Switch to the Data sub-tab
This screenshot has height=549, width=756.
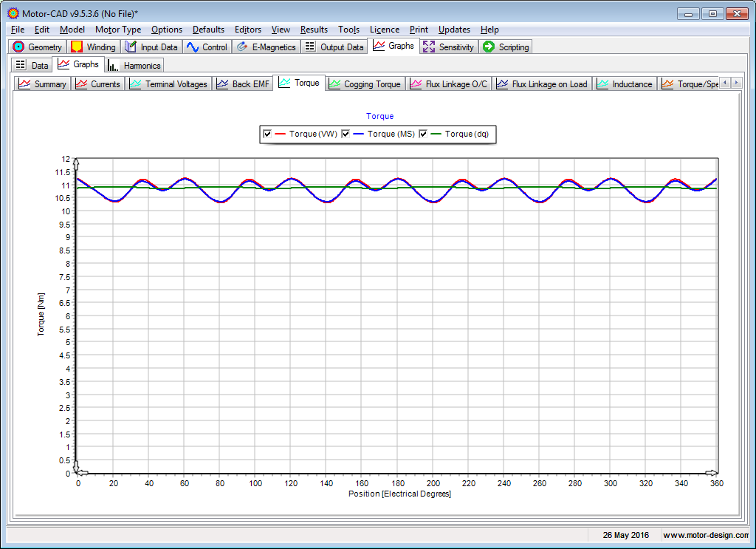[x=32, y=65]
